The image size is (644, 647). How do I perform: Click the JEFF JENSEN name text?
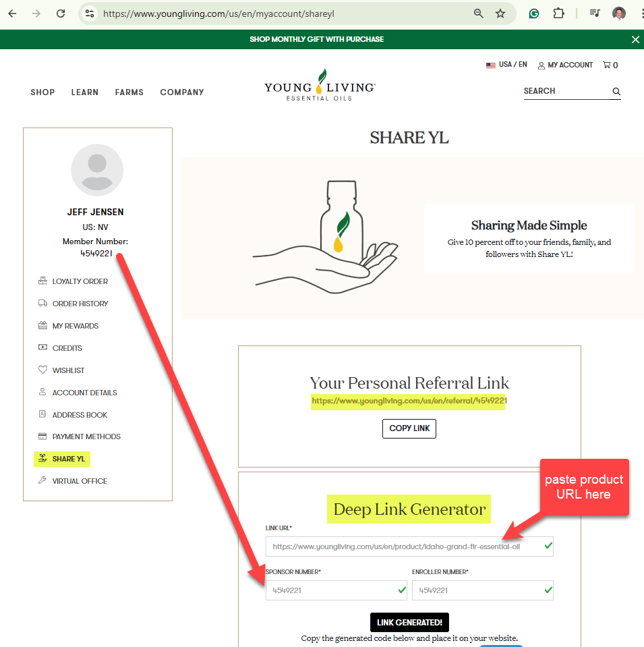click(x=95, y=212)
